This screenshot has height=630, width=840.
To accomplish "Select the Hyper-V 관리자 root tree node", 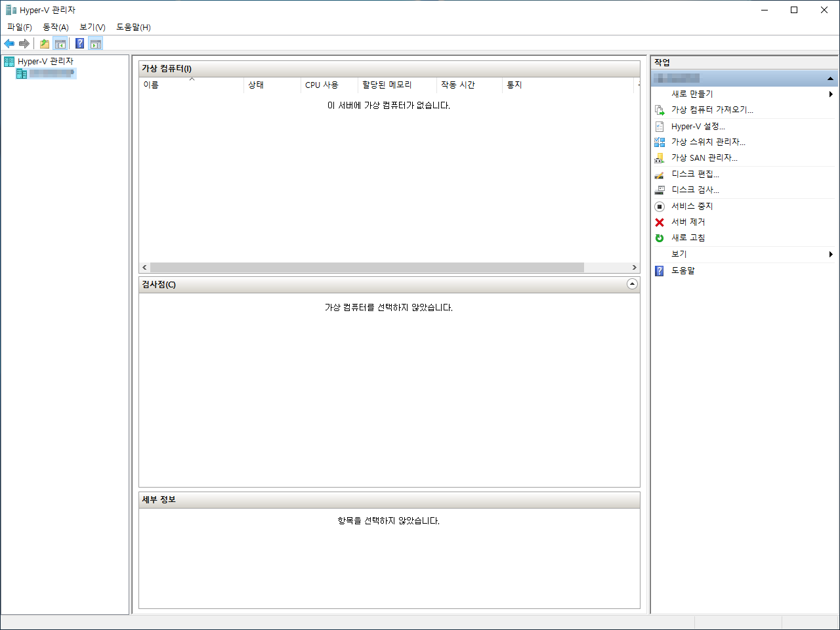I will coord(45,61).
